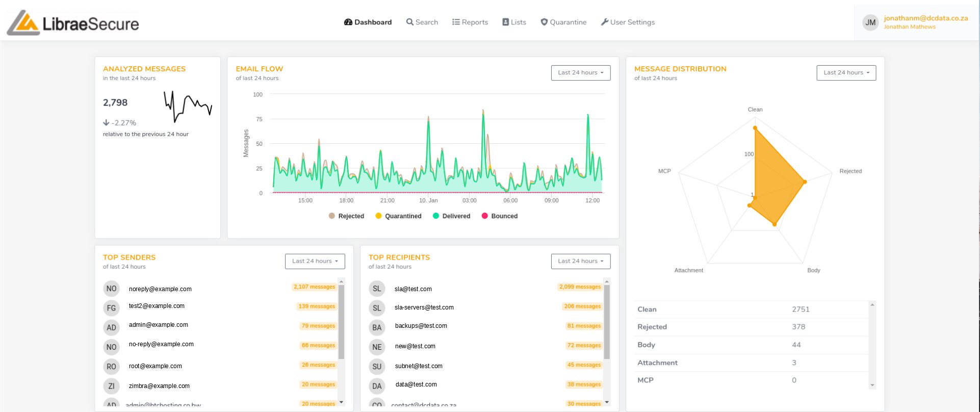The width and height of the screenshot is (980, 412).
Task: Open User Settings
Action: click(628, 22)
